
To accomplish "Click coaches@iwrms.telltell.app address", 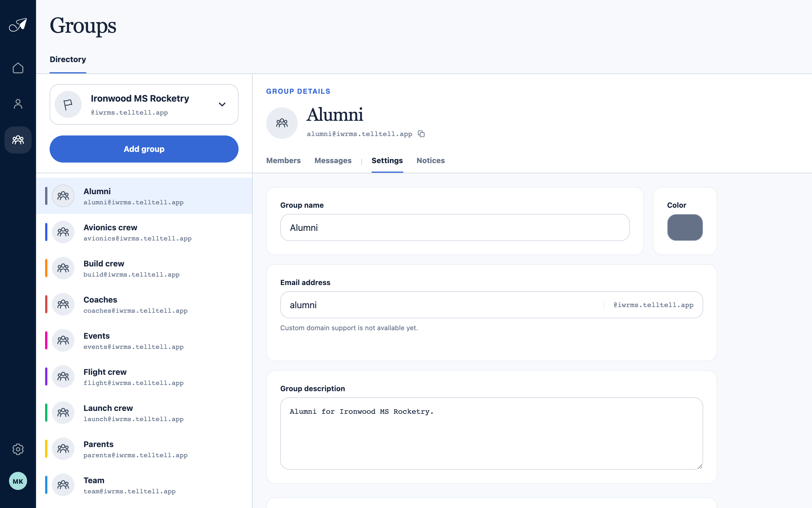I will (136, 311).
